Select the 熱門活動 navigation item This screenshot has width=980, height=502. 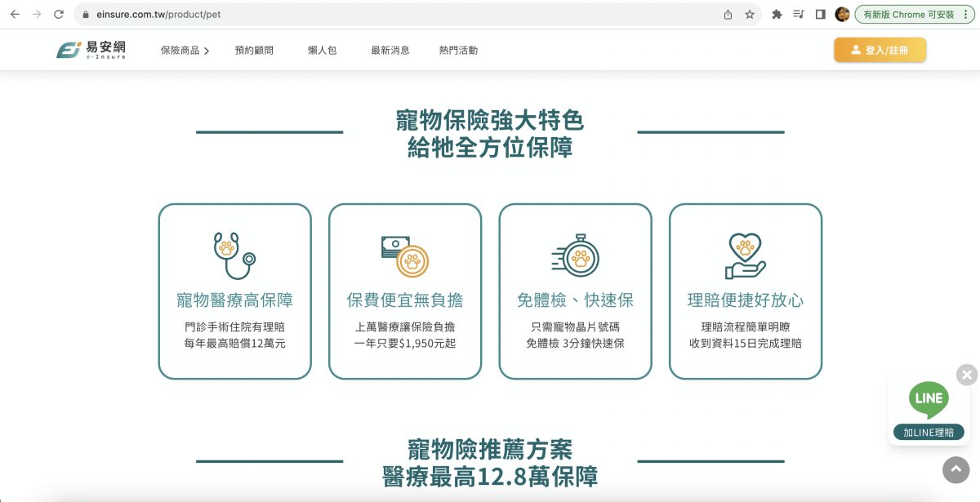coord(458,50)
